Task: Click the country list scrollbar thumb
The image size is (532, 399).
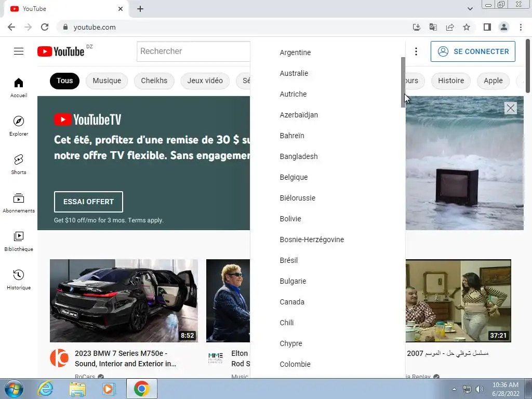Action: coord(403,82)
